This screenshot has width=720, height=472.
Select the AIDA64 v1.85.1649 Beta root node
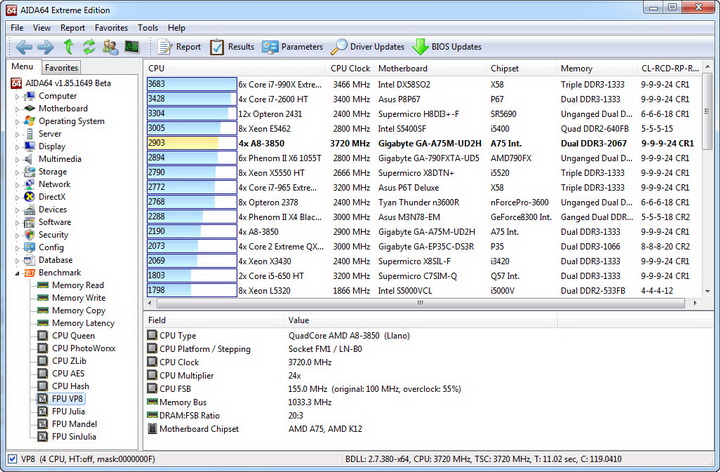pos(68,83)
